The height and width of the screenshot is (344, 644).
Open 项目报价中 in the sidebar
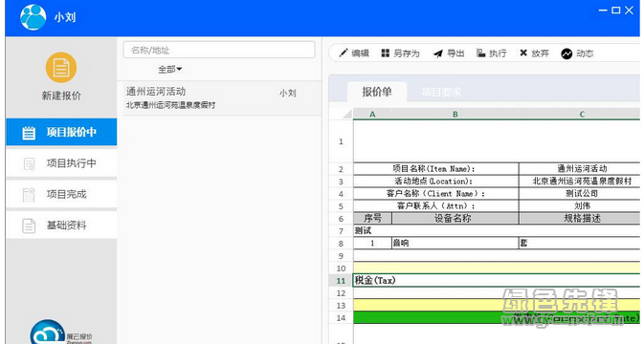pos(61,132)
